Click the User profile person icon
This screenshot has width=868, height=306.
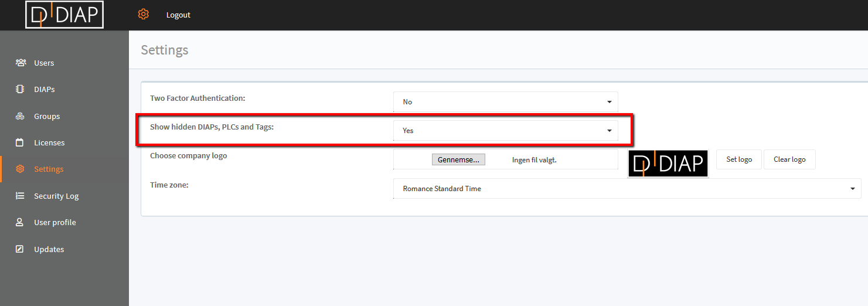pos(19,222)
